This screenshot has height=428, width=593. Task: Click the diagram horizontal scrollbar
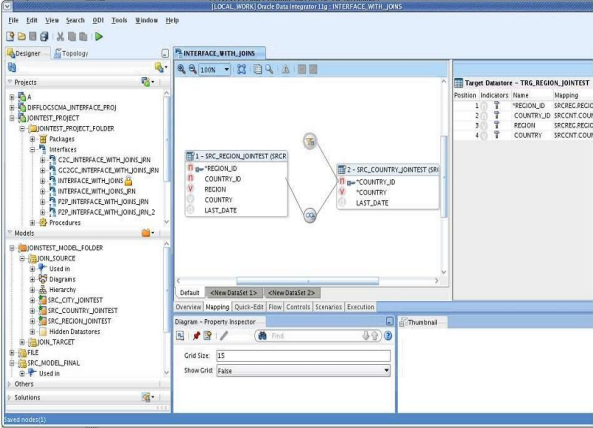coord(307,281)
